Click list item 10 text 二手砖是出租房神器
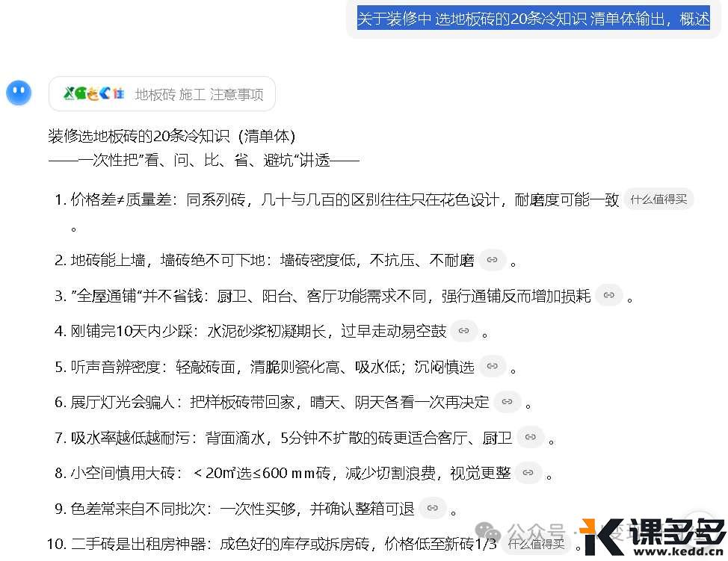Screen dimensions: 728x561 click(141, 543)
